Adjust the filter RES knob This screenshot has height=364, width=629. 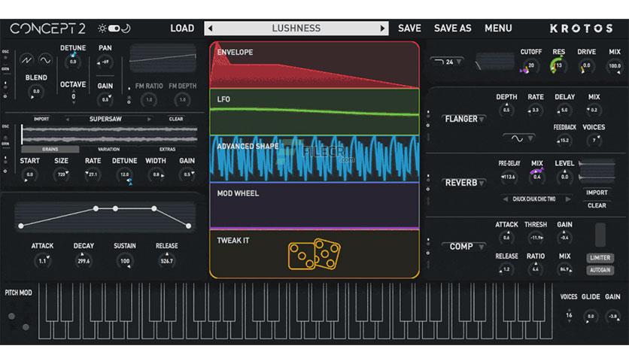(558, 65)
